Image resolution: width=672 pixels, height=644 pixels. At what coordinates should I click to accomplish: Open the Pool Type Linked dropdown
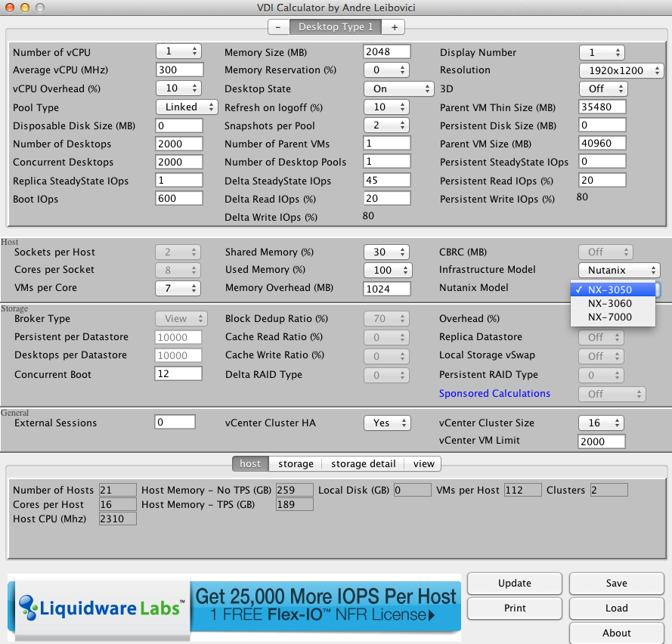click(187, 107)
